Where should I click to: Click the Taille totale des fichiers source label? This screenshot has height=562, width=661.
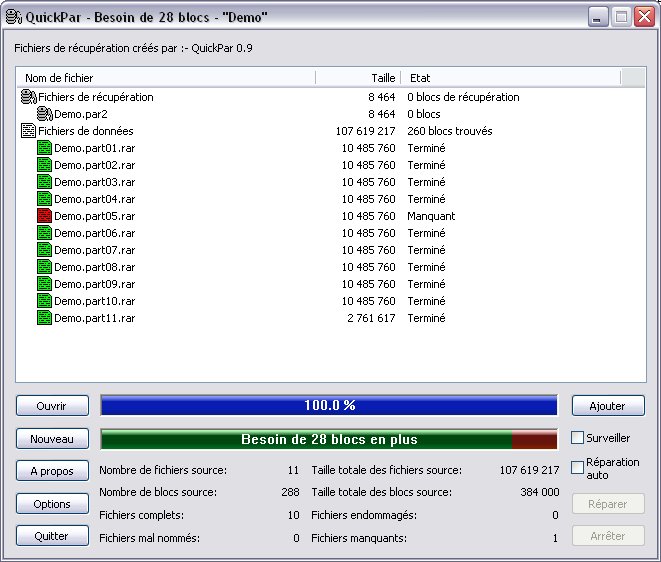coord(386,470)
